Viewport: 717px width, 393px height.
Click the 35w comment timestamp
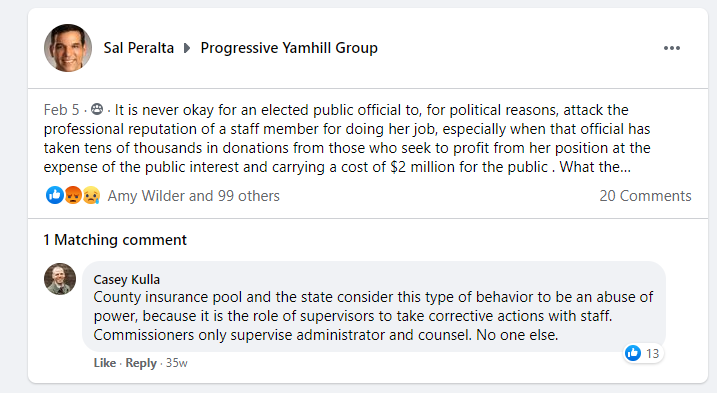click(177, 363)
